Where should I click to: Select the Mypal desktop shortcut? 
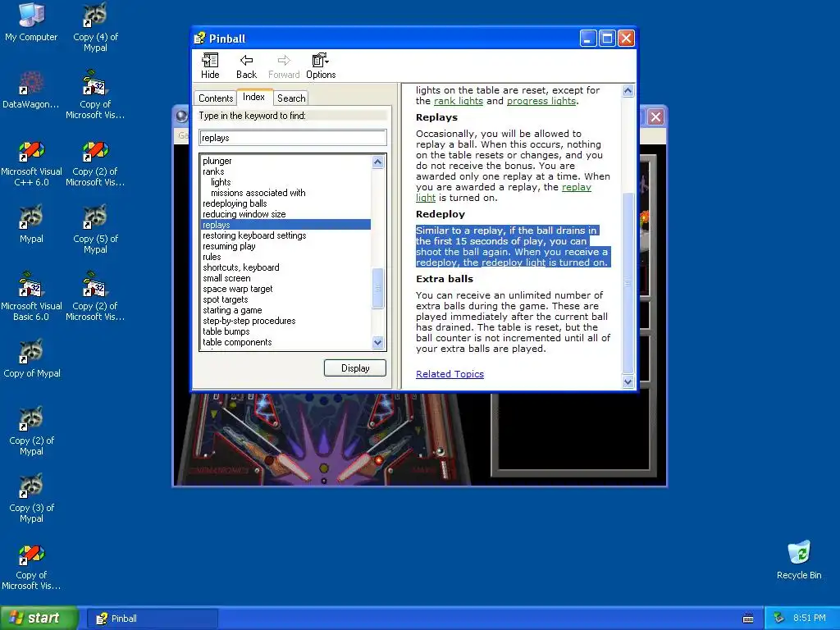(31, 224)
